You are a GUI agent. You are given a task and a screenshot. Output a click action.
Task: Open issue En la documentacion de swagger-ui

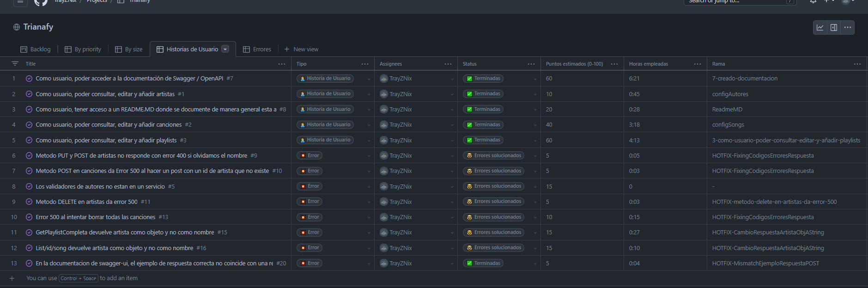click(154, 263)
